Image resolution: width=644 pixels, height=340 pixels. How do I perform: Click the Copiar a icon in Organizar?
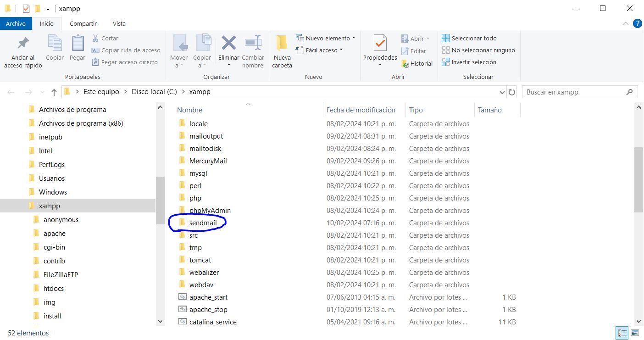coord(203,43)
